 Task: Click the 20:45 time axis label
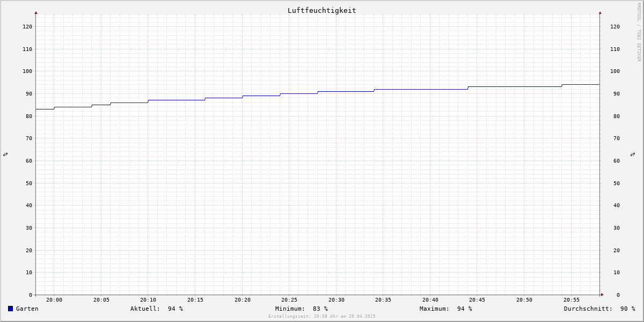click(x=478, y=300)
